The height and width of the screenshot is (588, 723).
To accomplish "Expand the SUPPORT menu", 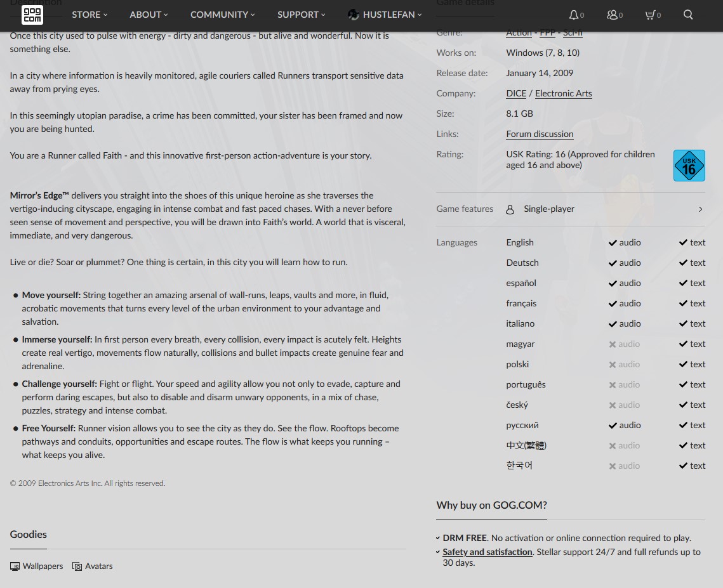I will pyautogui.click(x=301, y=15).
